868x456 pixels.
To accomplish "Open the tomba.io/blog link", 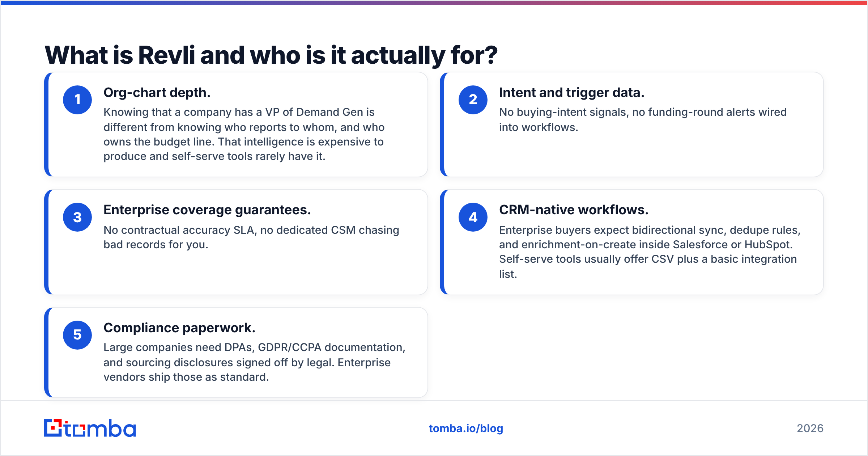I will pos(466,428).
